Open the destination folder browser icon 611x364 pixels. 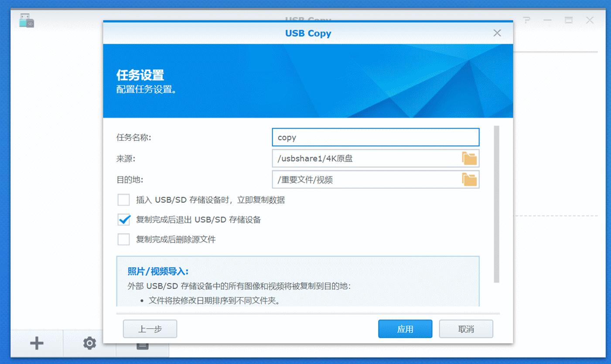pos(469,180)
